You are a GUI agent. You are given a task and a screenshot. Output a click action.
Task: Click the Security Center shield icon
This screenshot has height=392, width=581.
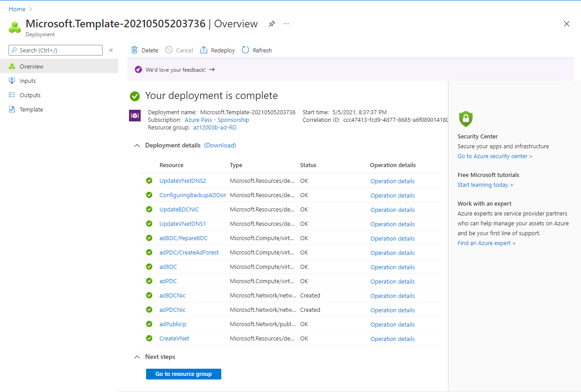pos(465,119)
